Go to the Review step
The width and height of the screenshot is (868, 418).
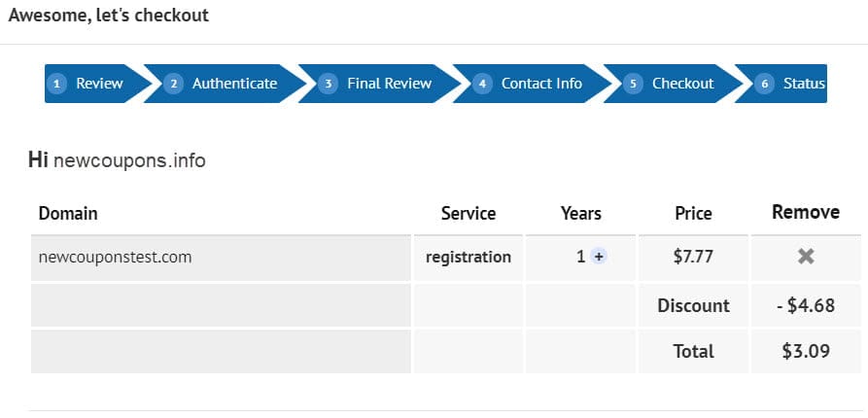pyautogui.click(x=99, y=84)
